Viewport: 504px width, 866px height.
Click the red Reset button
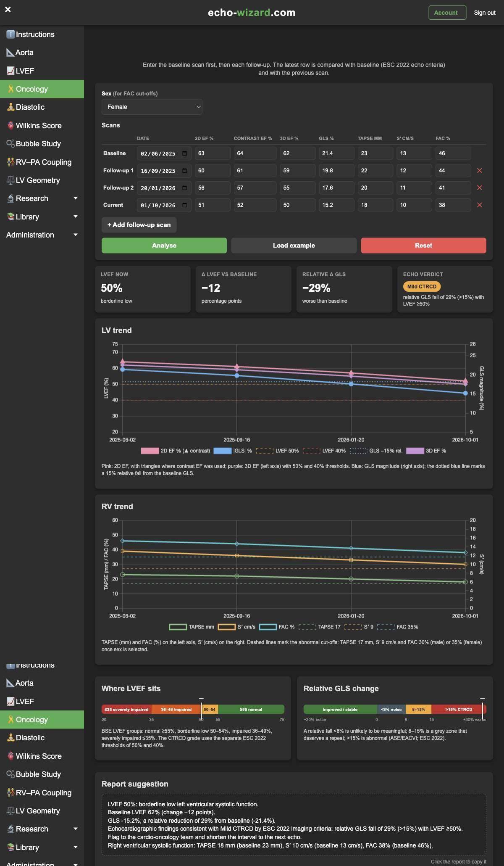coord(423,246)
